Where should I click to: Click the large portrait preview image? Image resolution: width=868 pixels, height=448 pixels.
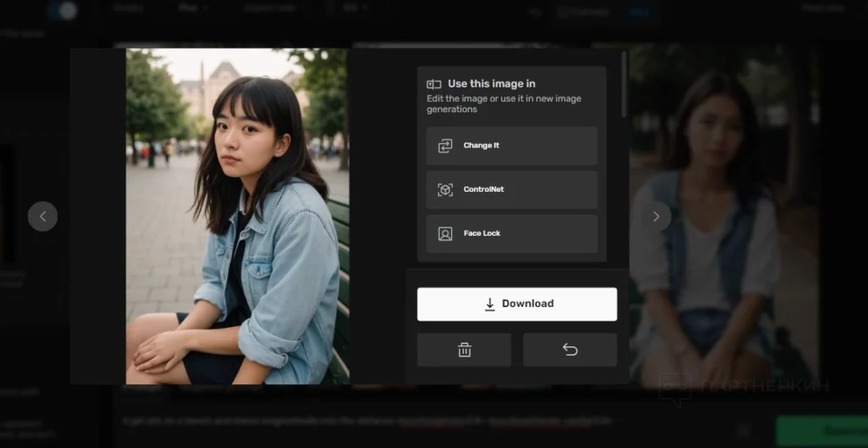click(237, 216)
